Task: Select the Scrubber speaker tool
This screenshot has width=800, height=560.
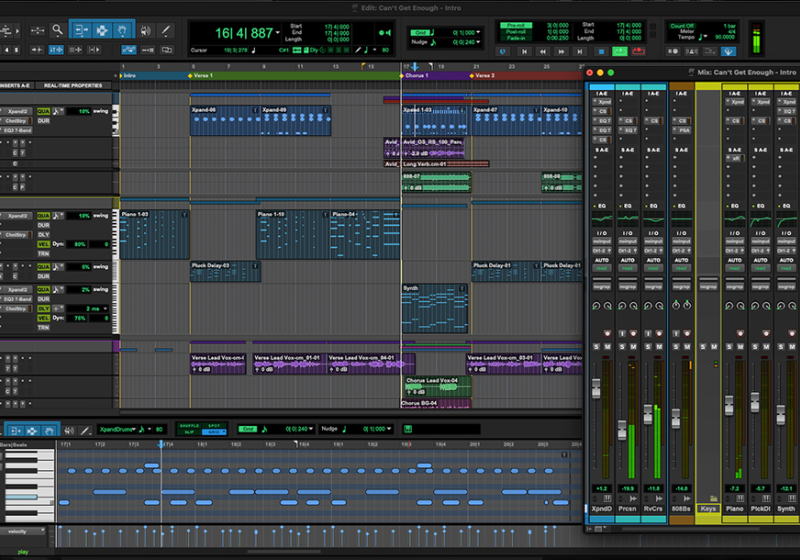Action: click(x=145, y=31)
